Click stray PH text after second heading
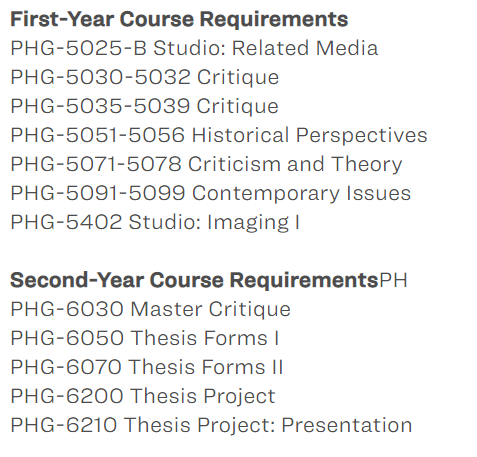Screen dimensions: 477x457 [x=394, y=280]
